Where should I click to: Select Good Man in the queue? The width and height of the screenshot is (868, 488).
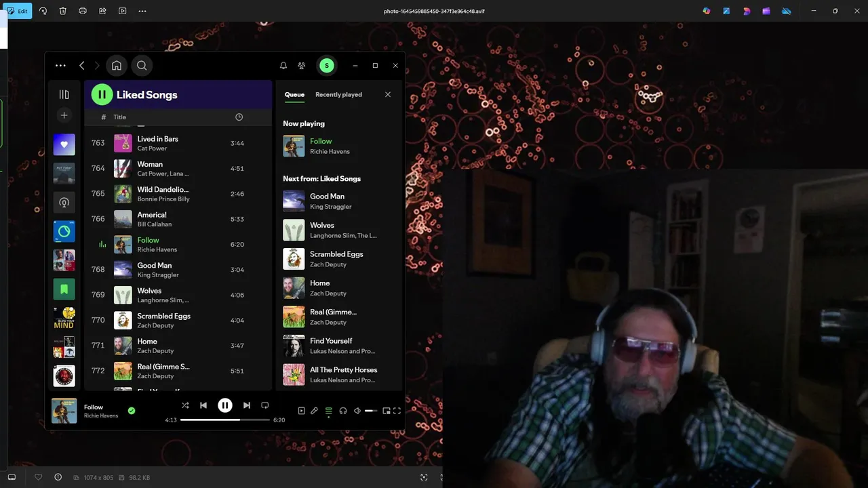[x=338, y=201]
